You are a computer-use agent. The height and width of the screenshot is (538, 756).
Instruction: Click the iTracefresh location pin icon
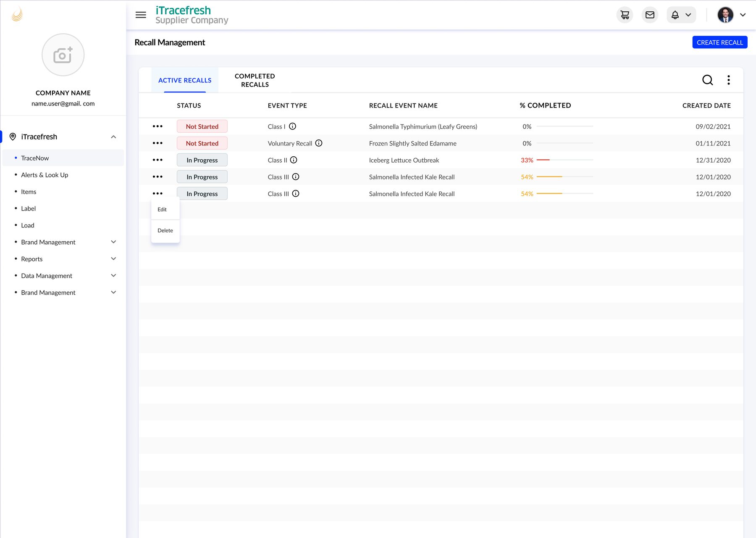tap(13, 137)
